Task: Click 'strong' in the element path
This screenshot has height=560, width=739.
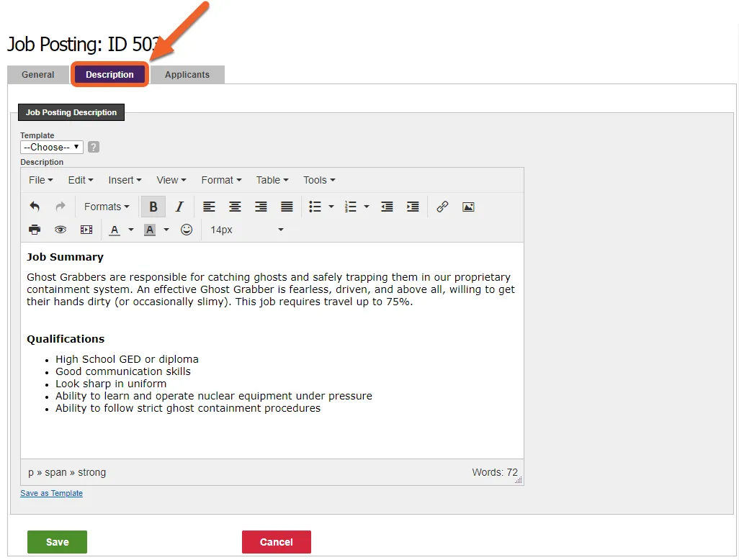Action: (92, 472)
